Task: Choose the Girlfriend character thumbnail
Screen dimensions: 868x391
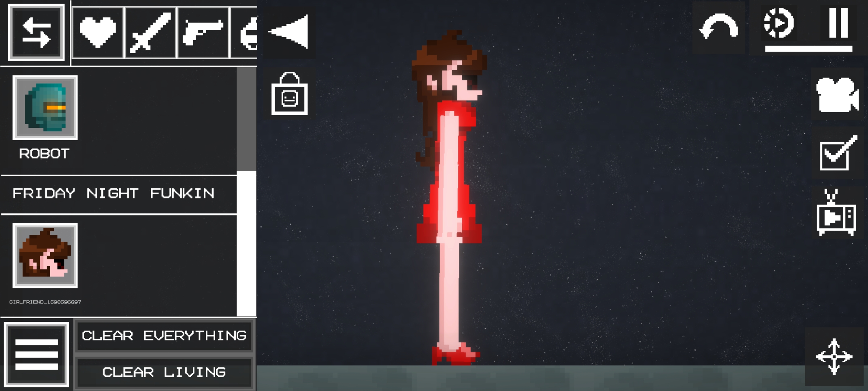Action: [45, 256]
